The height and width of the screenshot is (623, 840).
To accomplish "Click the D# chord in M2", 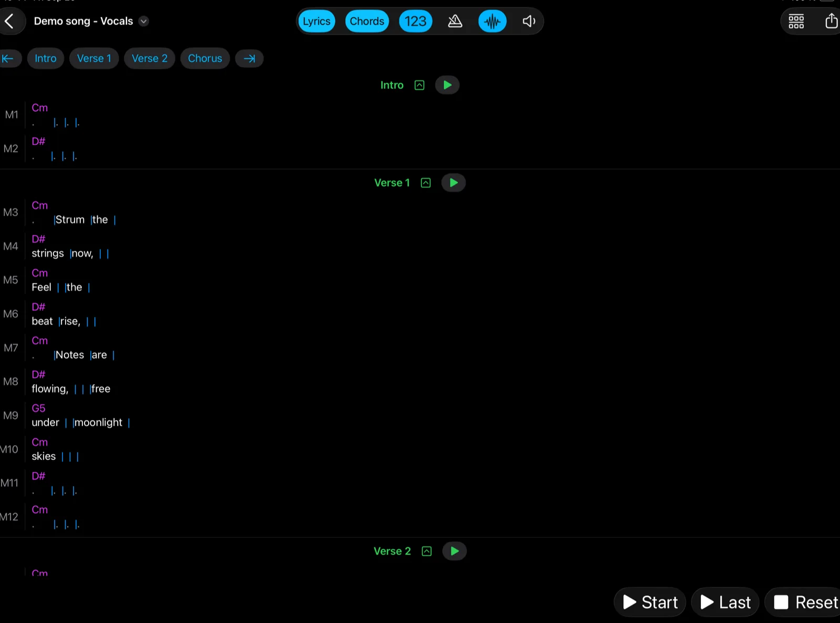I will coord(38,141).
